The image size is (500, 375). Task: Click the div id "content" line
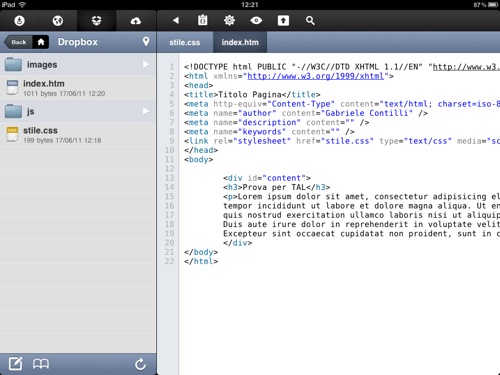(267, 178)
